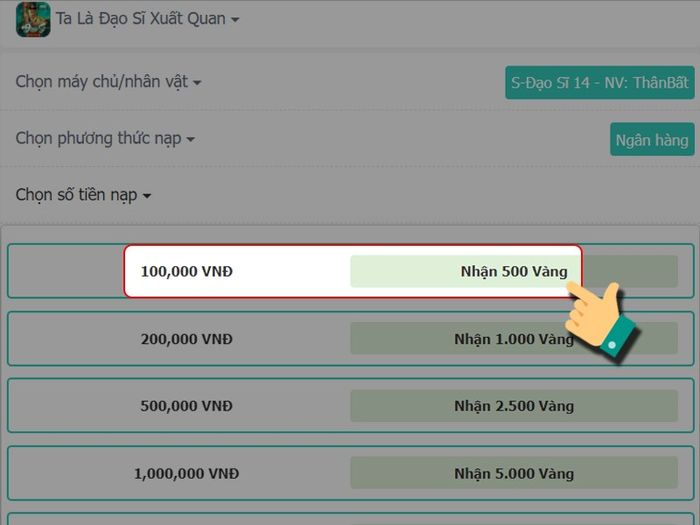The width and height of the screenshot is (700, 525).
Task: Click the Ta Là Đạo Sĩ game icon
Action: (x=33, y=19)
